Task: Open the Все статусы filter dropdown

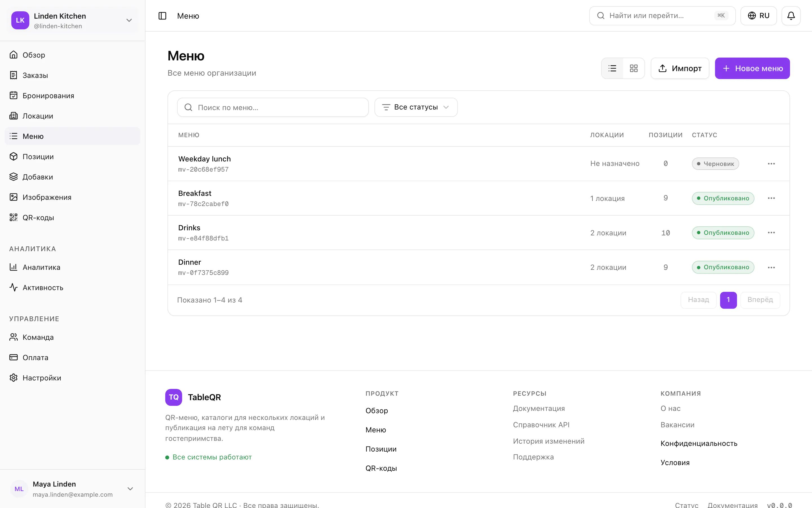Action: click(416, 107)
